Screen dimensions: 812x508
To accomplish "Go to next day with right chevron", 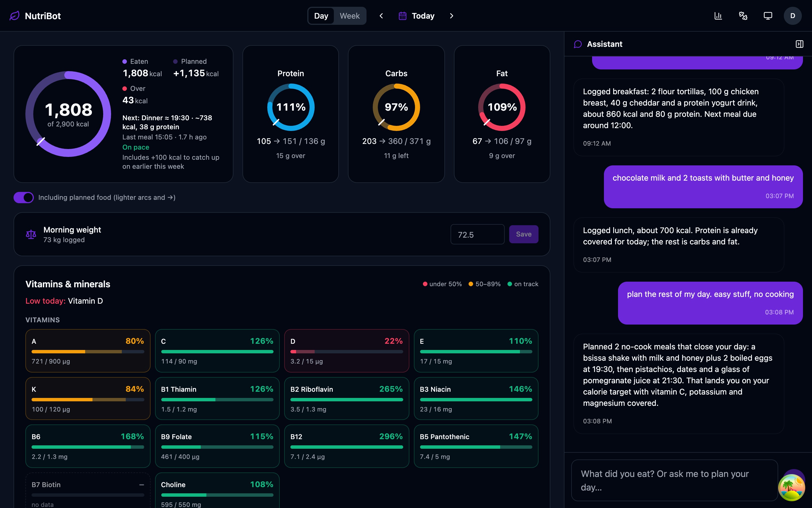I will (451, 16).
